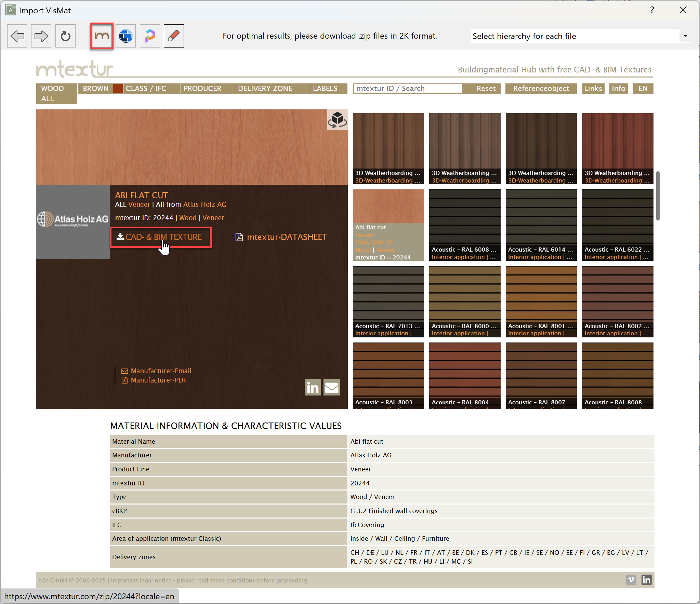
Task: Follow the Wood type link
Action: 188,218
